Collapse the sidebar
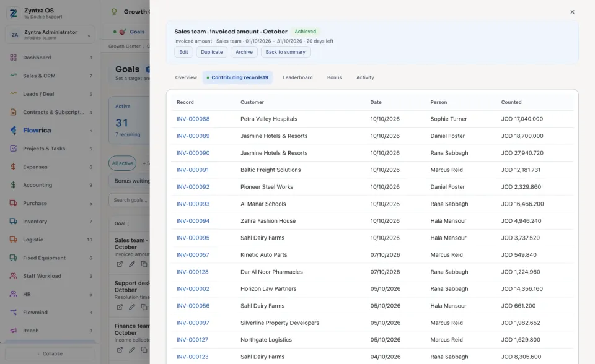595x364 pixels. (50, 353)
